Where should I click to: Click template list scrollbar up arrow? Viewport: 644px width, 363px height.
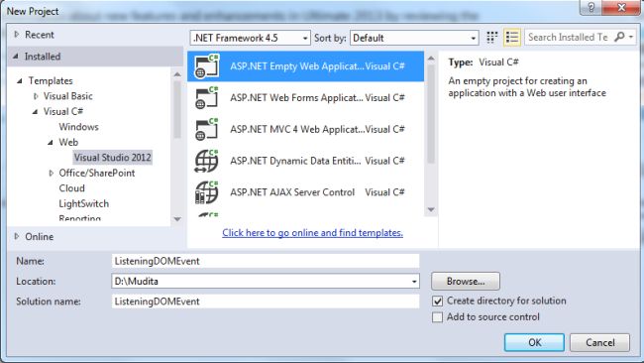tap(431, 59)
